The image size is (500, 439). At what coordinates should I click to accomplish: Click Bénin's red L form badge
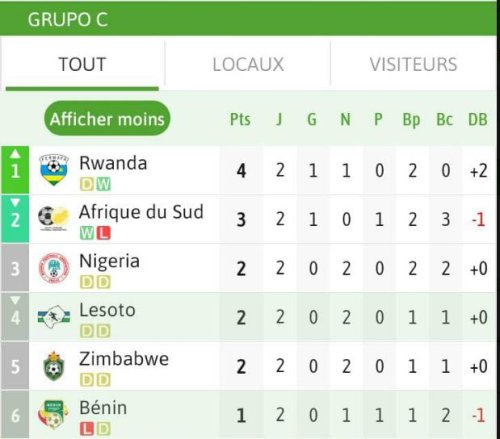[87, 429]
